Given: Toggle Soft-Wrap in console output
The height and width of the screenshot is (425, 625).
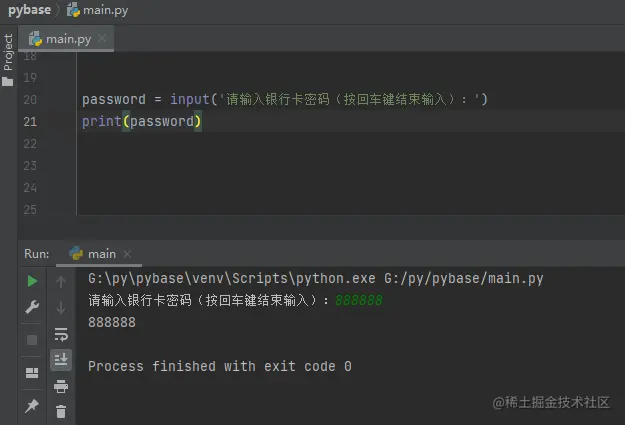Looking at the screenshot, I should [61, 334].
